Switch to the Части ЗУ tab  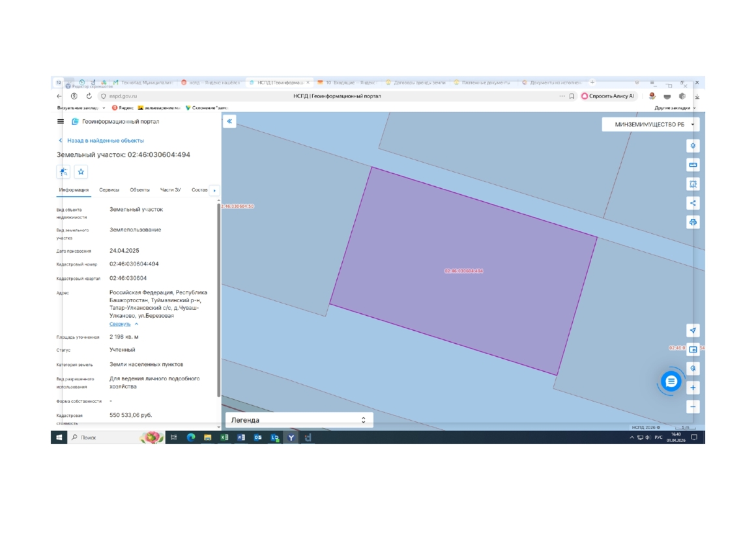[170, 190]
